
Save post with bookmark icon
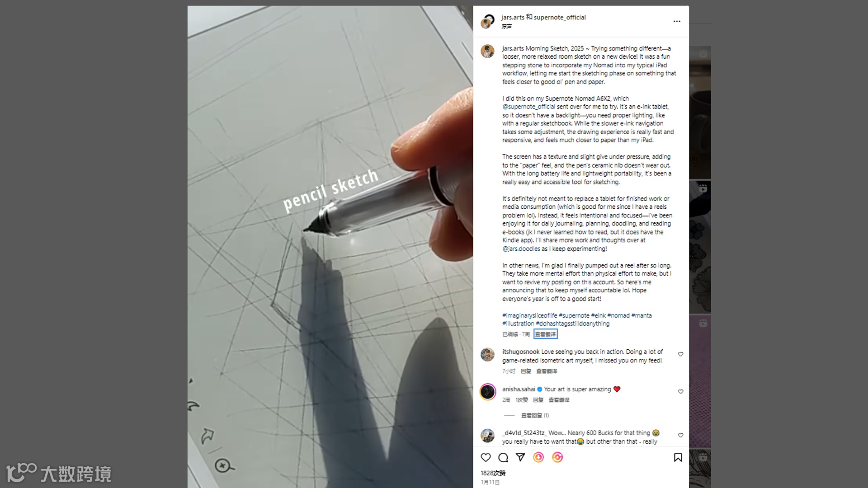pos(678,457)
